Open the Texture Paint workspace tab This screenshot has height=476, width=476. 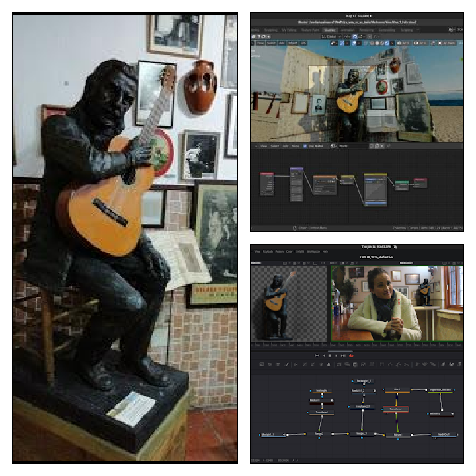click(310, 30)
